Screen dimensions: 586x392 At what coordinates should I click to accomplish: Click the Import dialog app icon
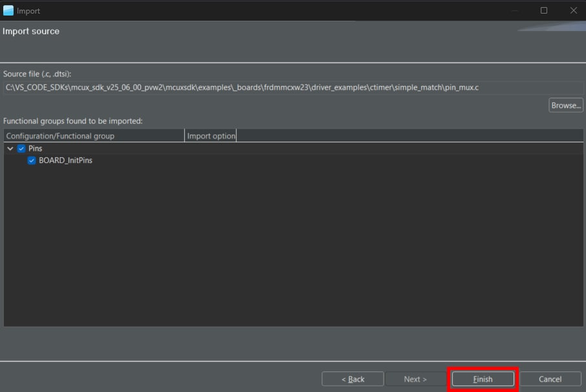coord(8,10)
